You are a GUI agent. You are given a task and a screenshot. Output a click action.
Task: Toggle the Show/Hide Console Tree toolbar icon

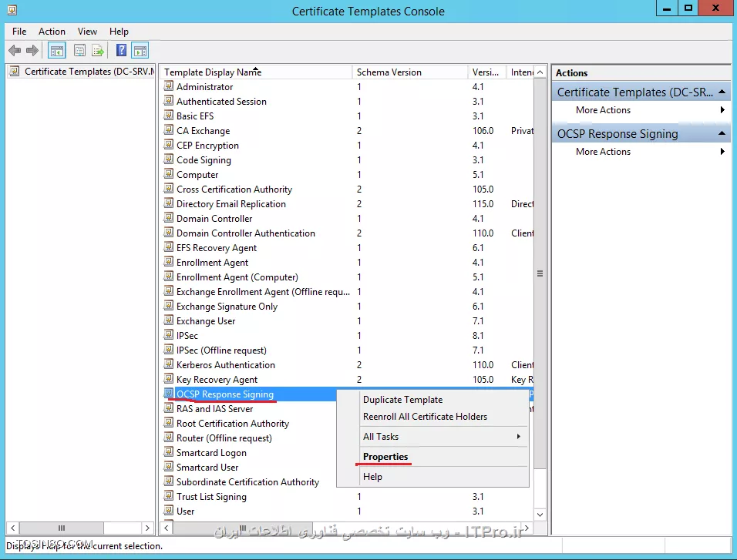tap(57, 50)
